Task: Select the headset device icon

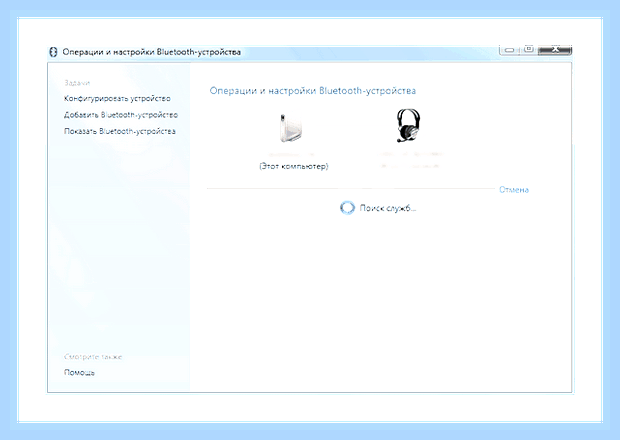Action: click(x=408, y=126)
